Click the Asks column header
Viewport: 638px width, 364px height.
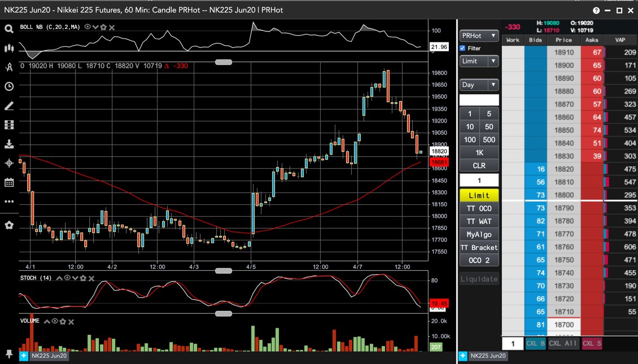592,40
